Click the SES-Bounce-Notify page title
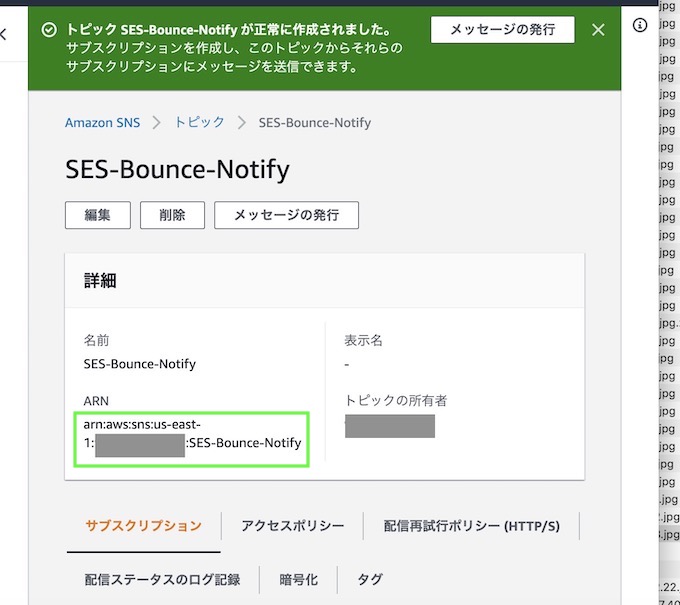680x605 pixels. point(177,170)
